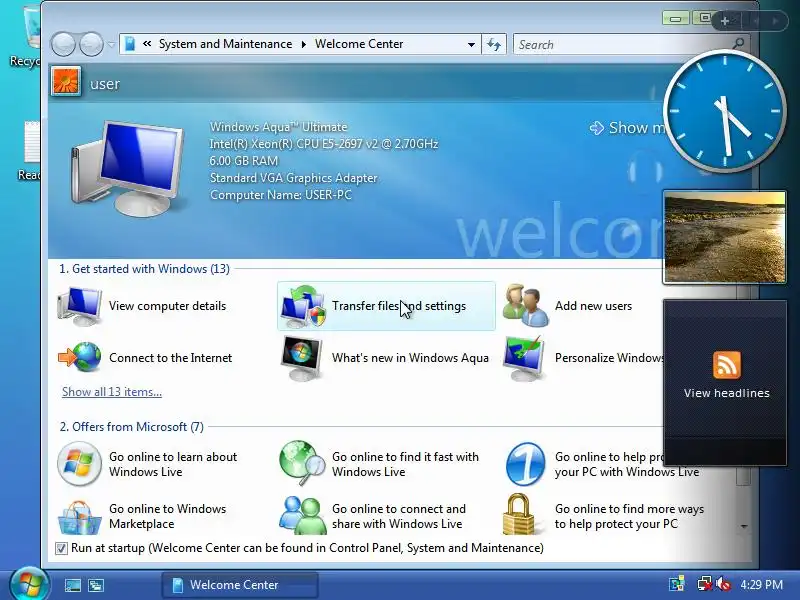The width and height of the screenshot is (800, 600).
Task: Expand the address bar's hidden locations chevron
Action: coord(147,44)
